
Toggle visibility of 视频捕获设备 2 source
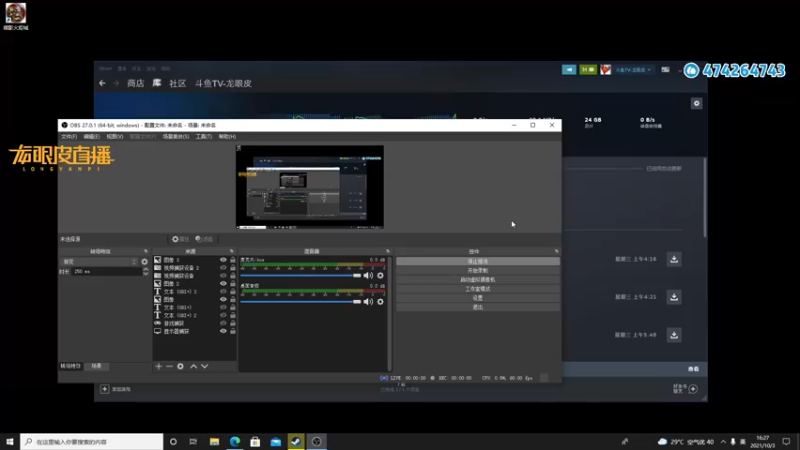coord(223,268)
